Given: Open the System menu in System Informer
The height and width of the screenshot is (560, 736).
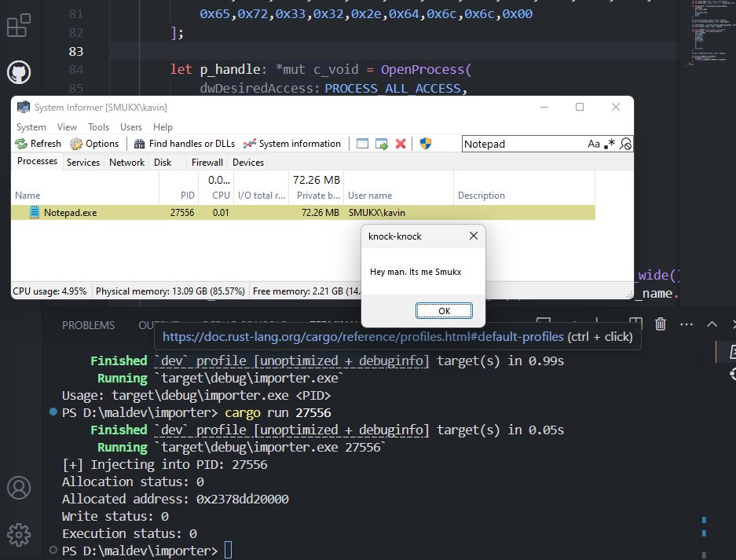Looking at the screenshot, I should (31, 127).
